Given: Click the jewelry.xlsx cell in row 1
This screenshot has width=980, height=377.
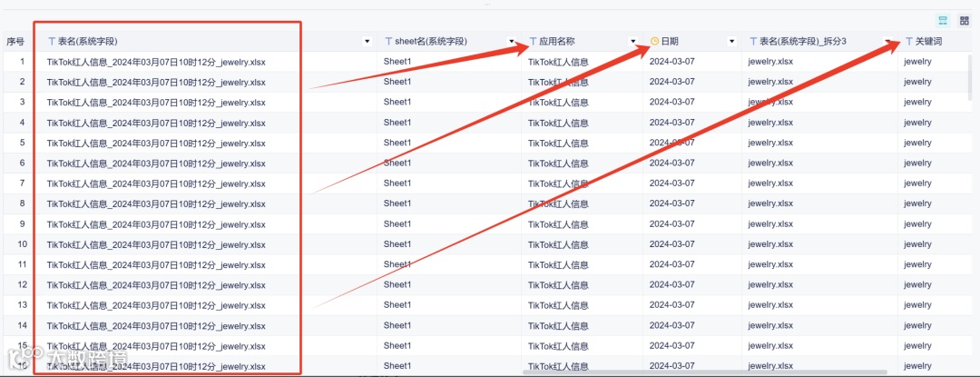Looking at the screenshot, I should [770, 62].
